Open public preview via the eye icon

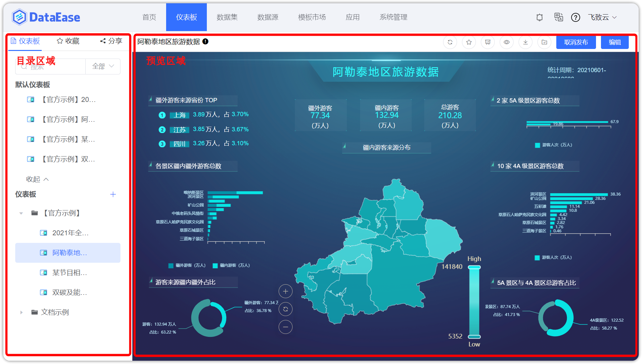tap(507, 42)
